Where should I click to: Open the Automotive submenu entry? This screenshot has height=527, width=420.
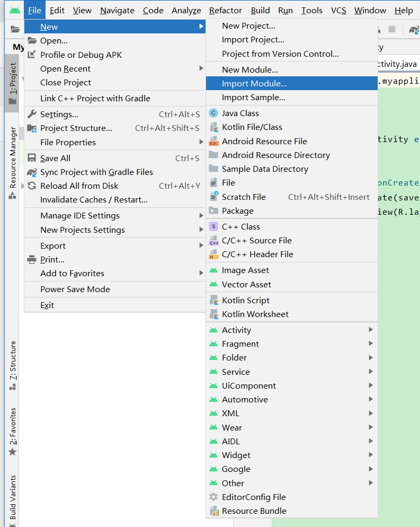coord(292,399)
